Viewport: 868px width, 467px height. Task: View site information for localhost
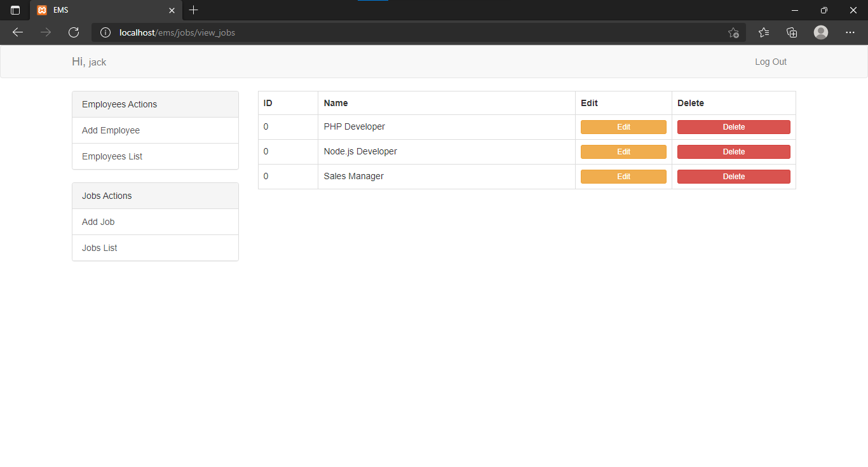(x=105, y=32)
